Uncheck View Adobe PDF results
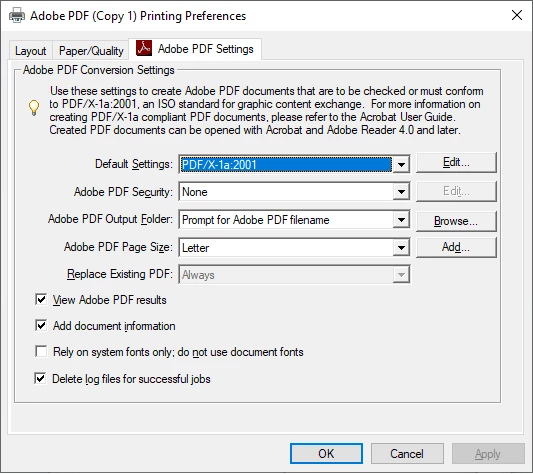533x474 pixels. point(41,300)
